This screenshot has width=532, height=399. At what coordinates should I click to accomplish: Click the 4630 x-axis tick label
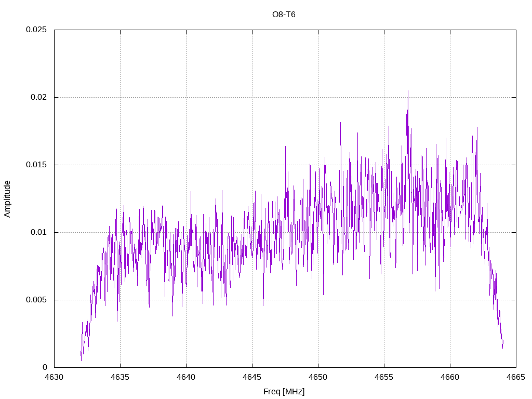click(x=54, y=377)
